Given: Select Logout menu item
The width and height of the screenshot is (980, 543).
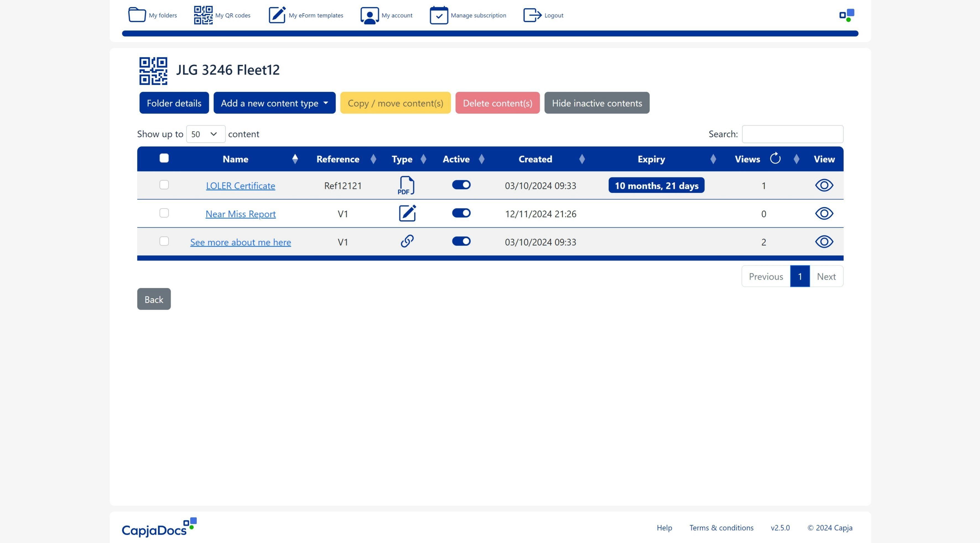Looking at the screenshot, I should (553, 15).
